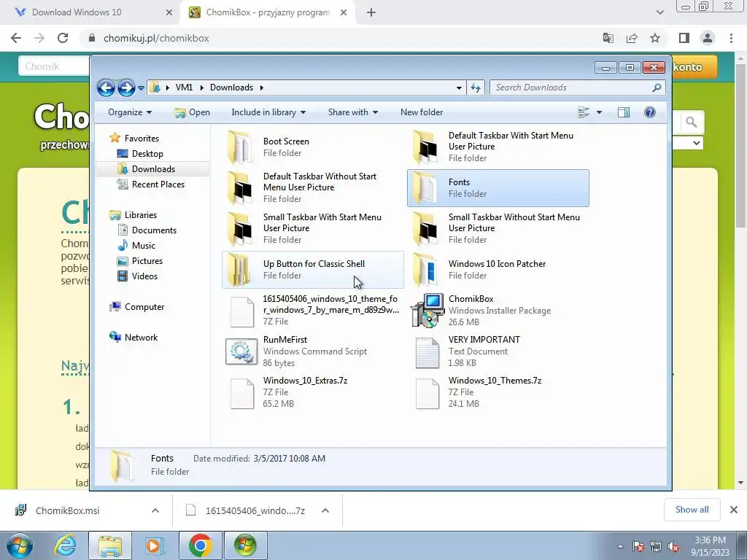
Task: Open recent pages dropdown beside forward arrow
Action: (141, 88)
